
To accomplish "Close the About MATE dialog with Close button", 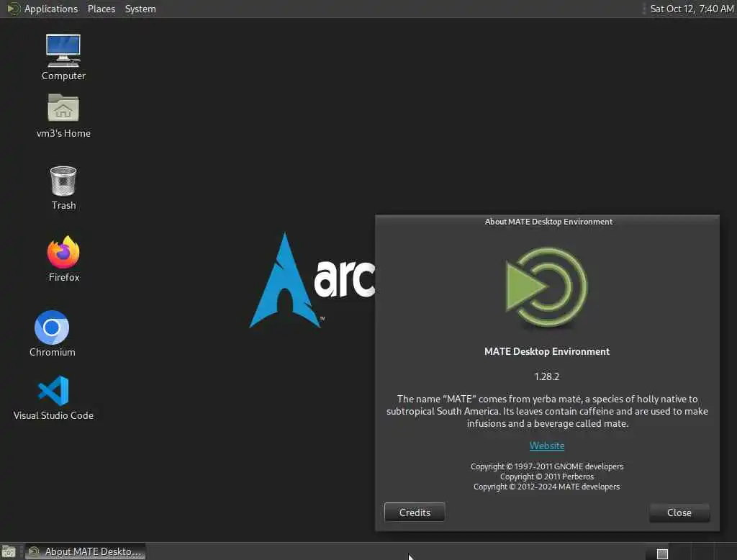I will click(679, 512).
